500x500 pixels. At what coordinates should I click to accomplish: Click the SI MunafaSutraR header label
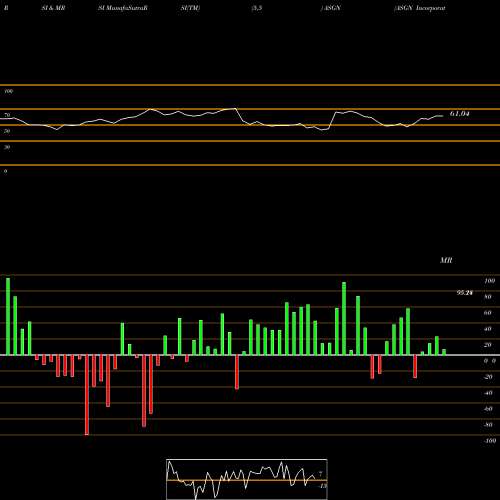(x=123, y=8)
